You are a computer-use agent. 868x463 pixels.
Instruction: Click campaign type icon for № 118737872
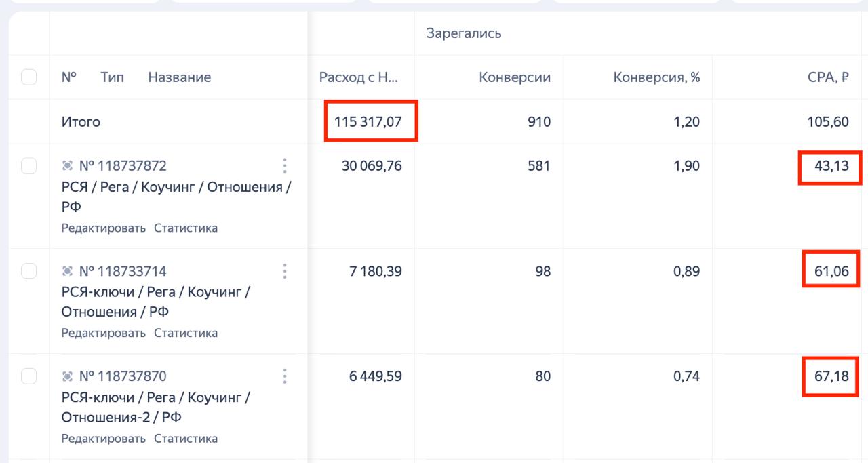pos(67,166)
